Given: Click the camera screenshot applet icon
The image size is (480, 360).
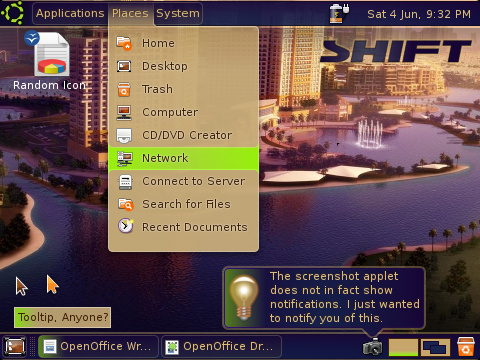Looking at the screenshot, I should (372, 347).
